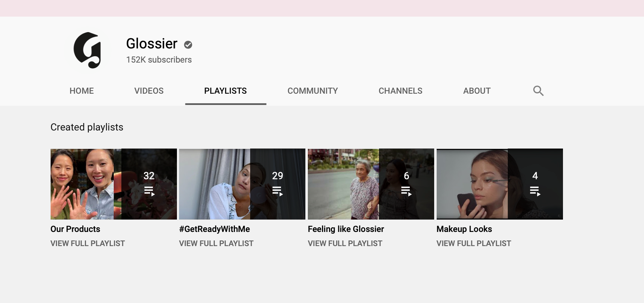Click playlist icon on Feeling like Glossier
Screen dimensions: 644x303
[x=406, y=191]
